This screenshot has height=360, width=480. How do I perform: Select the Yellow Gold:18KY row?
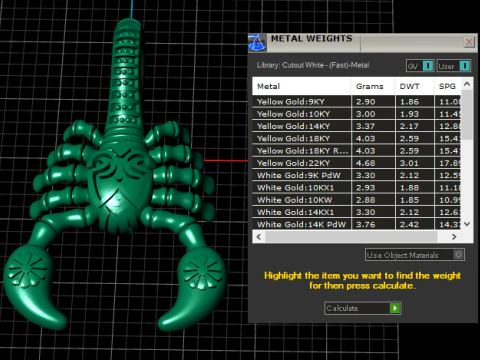pyautogui.click(x=357, y=139)
